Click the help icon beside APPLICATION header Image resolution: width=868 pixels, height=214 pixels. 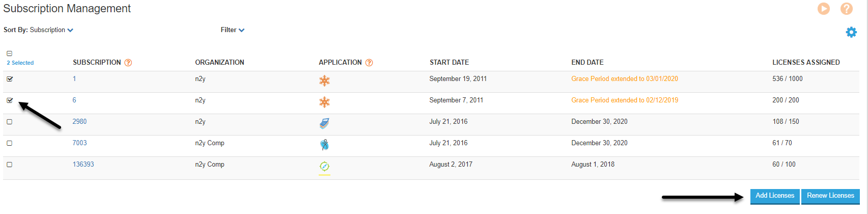tap(369, 63)
